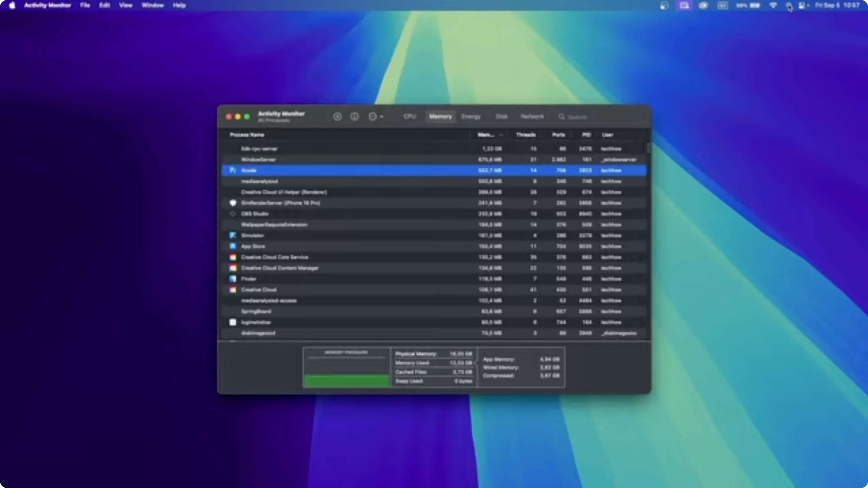Force quit process using the X toolbar icon
This screenshot has height=488, width=868.
pos(337,116)
